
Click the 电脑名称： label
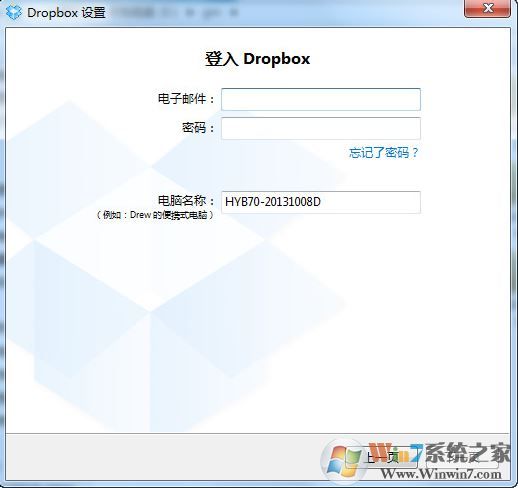point(186,201)
